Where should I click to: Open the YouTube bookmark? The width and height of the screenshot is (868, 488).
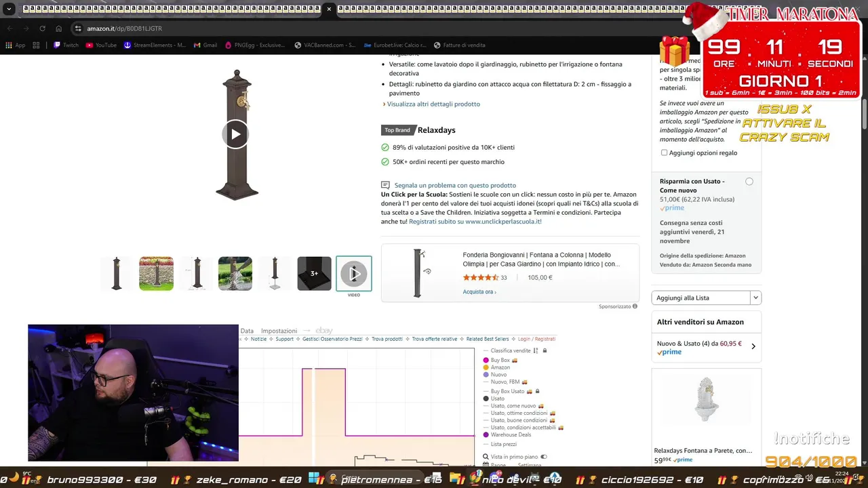[x=101, y=45]
